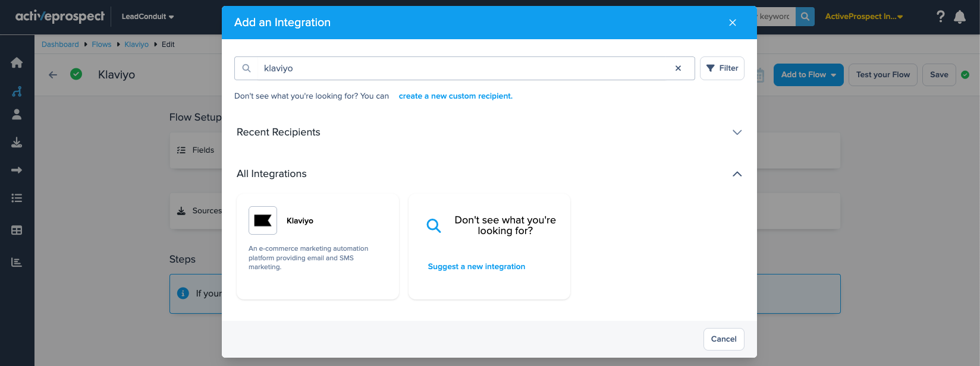Clear the klaviyo search text
980x366 pixels.
tap(678, 68)
